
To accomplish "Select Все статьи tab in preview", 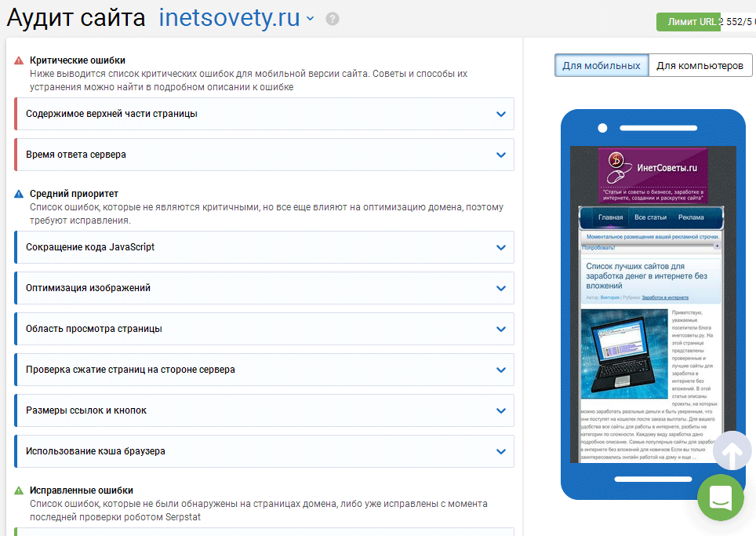I will coord(650,217).
